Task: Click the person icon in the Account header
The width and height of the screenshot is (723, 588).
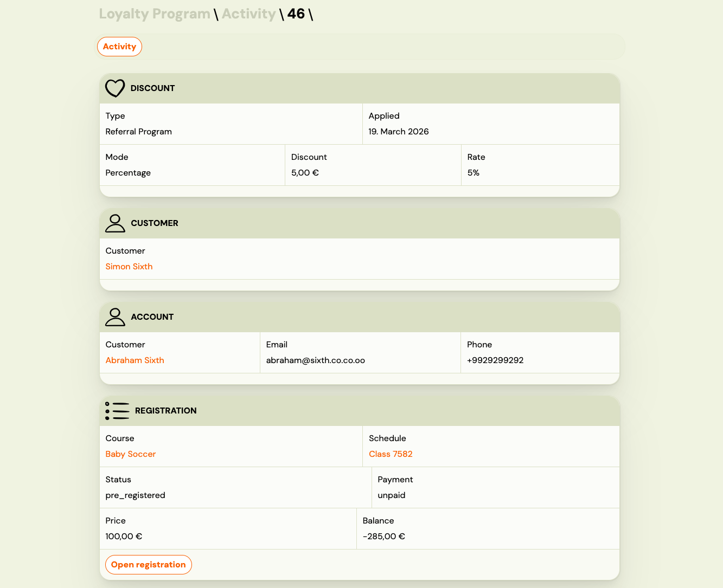Action: pos(115,317)
